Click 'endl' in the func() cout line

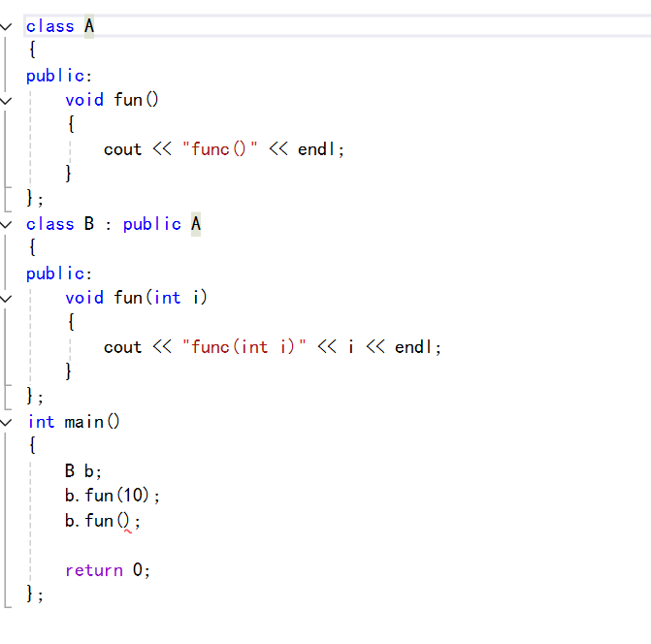click(316, 149)
